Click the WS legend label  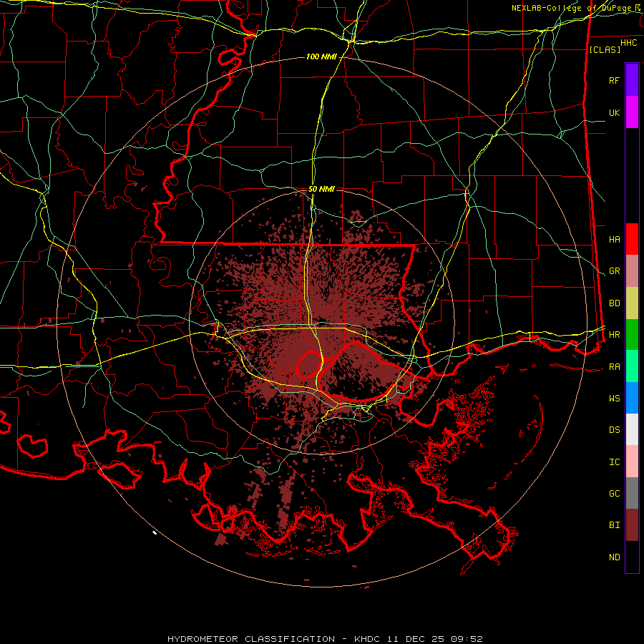[x=614, y=399]
